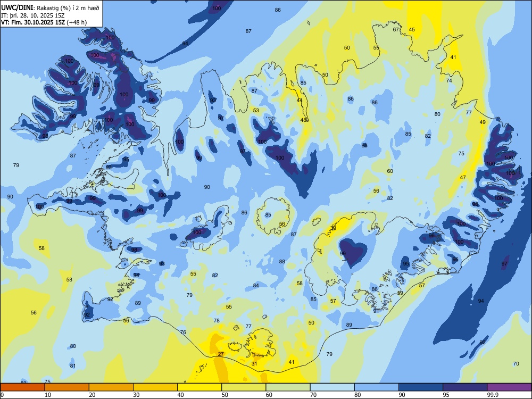Click the map value '53' in the north

(256, 110)
